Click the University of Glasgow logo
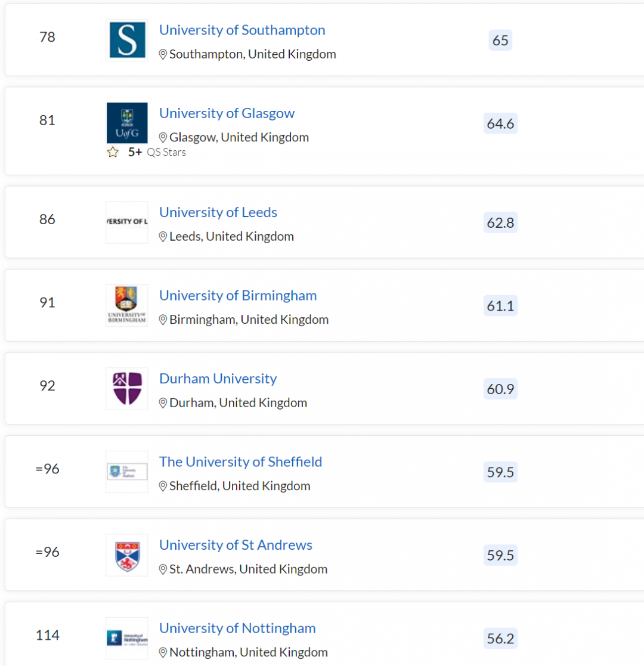The height and width of the screenshot is (666, 644). pyautogui.click(x=127, y=123)
